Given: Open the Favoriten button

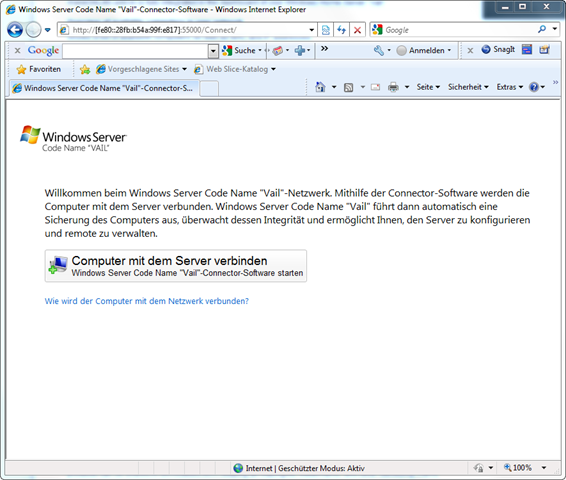Looking at the screenshot, I should pos(38,69).
